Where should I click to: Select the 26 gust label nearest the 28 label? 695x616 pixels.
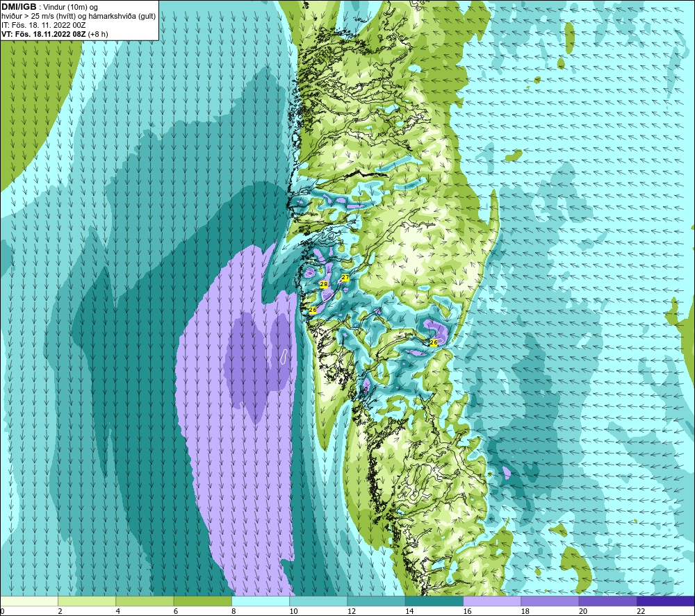(313, 310)
